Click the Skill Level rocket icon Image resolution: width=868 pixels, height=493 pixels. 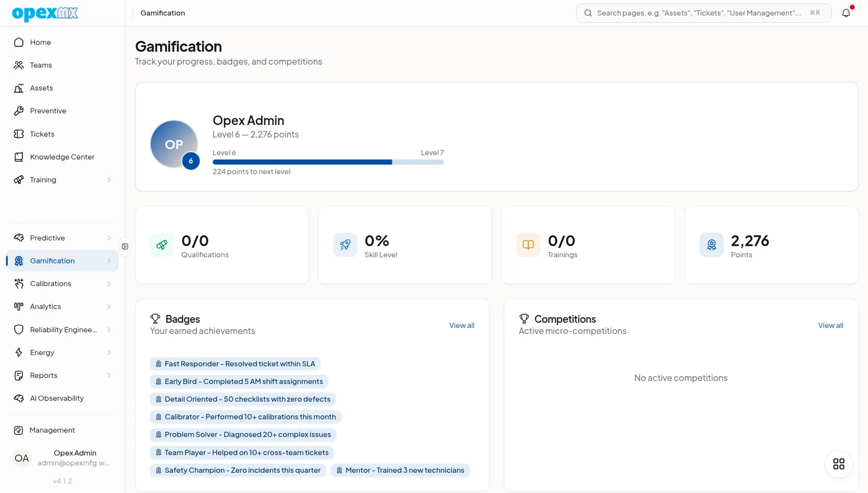coord(345,245)
